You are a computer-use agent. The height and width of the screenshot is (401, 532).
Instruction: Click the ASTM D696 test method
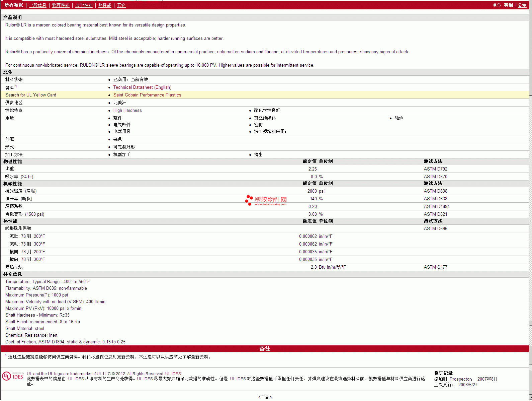[435, 228]
